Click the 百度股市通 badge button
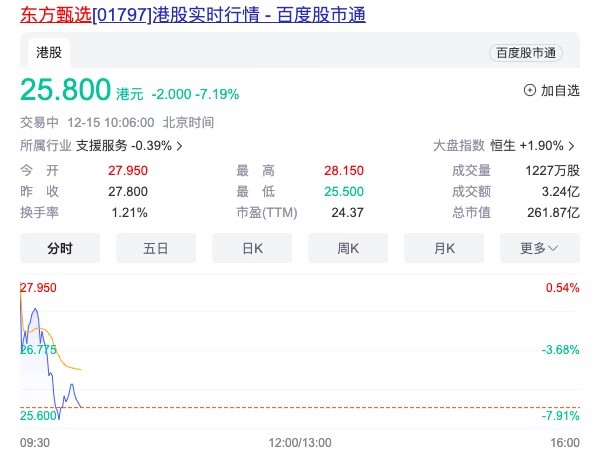This screenshot has width=596, height=454. coord(526,53)
